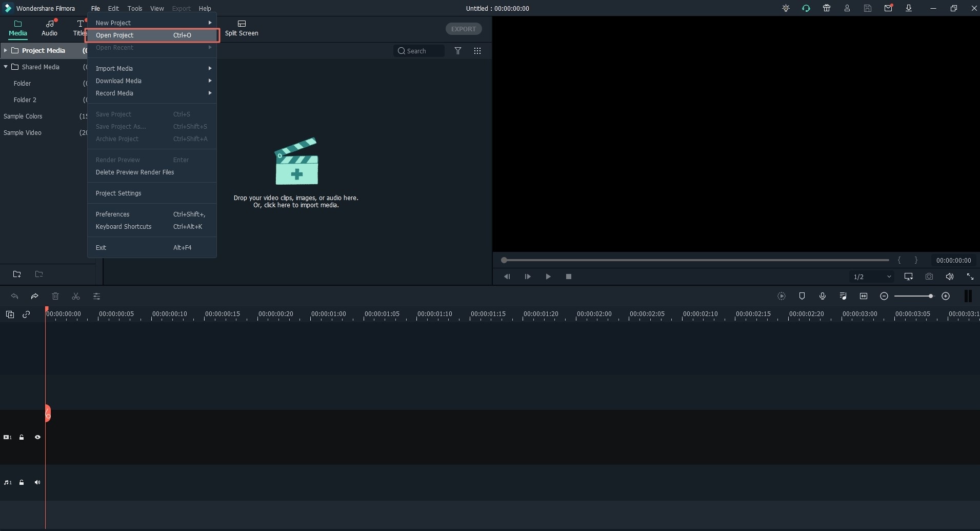The image size is (980, 531).
Task: Record voiceover with microphone icon
Action: (x=823, y=296)
